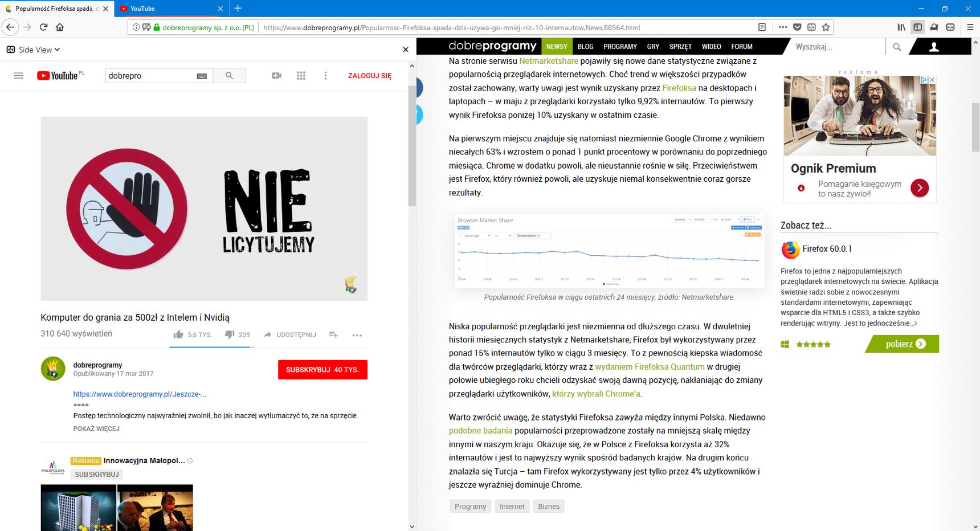
Task: Open the user account icon
Action: (x=933, y=47)
